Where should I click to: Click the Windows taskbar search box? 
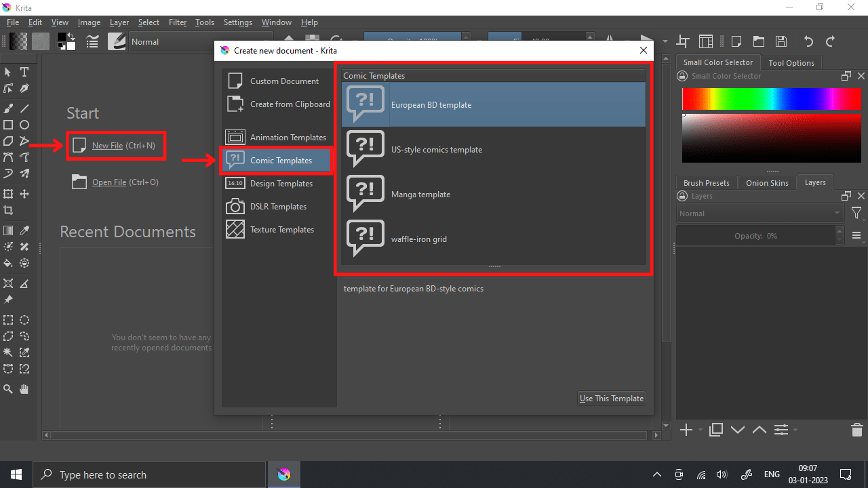(149, 475)
